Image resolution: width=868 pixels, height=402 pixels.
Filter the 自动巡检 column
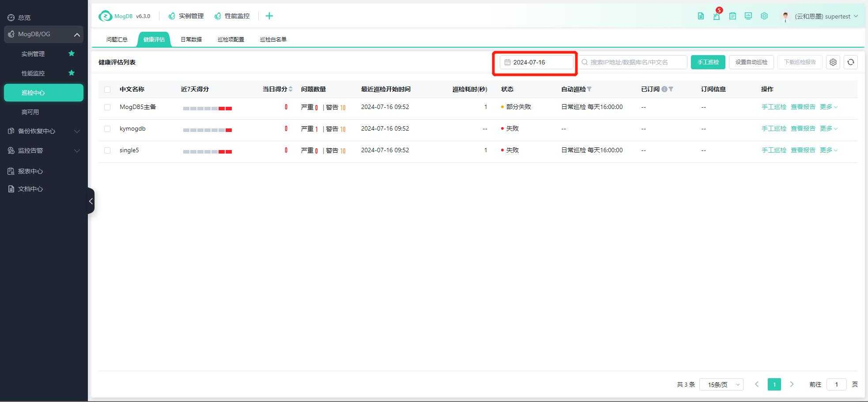[589, 89]
